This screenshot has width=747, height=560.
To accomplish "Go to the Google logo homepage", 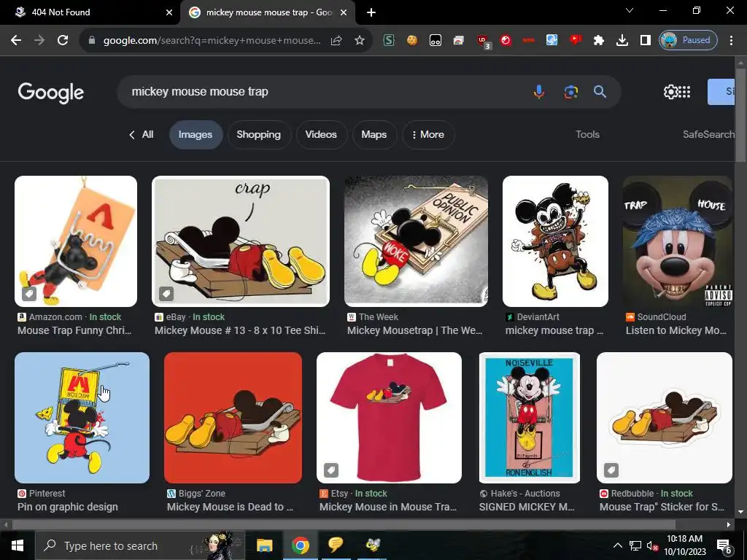I will (x=51, y=93).
